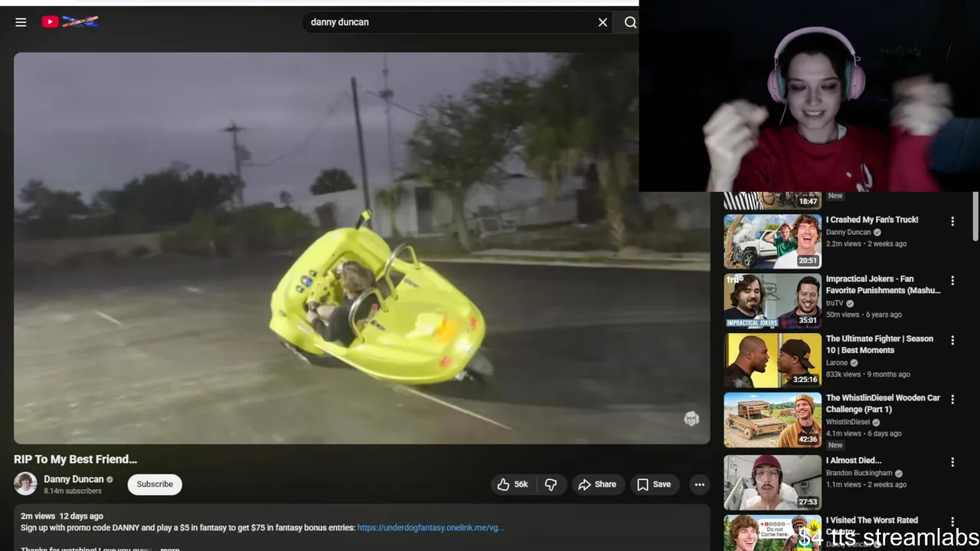Like the video with thumbs up
Image resolution: width=980 pixels, height=551 pixels.
[x=512, y=484]
